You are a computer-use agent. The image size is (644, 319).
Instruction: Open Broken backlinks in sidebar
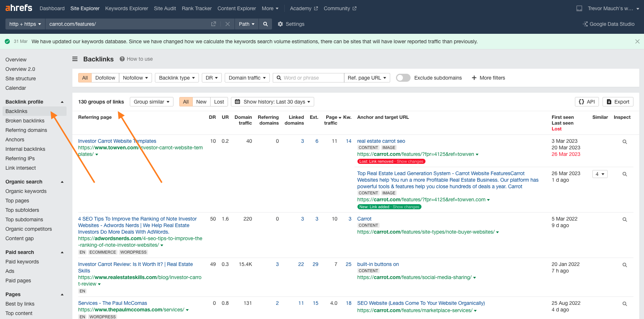[25, 121]
